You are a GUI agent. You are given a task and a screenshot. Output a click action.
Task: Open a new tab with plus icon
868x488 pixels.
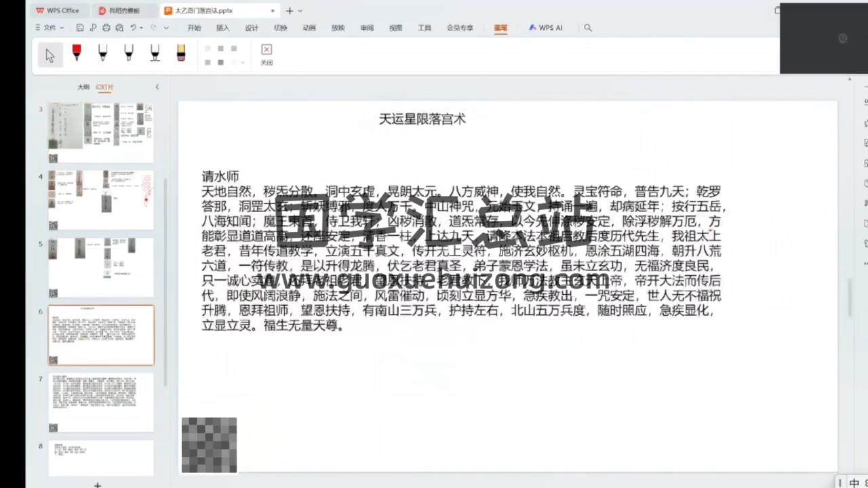[x=290, y=11]
